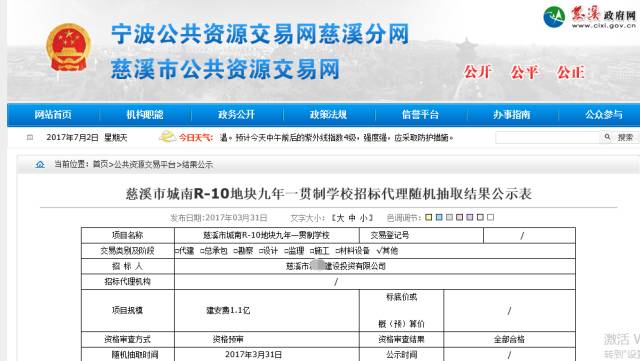Open the 机构职能 navigation item
This screenshot has height=361, width=640.
click(x=145, y=114)
